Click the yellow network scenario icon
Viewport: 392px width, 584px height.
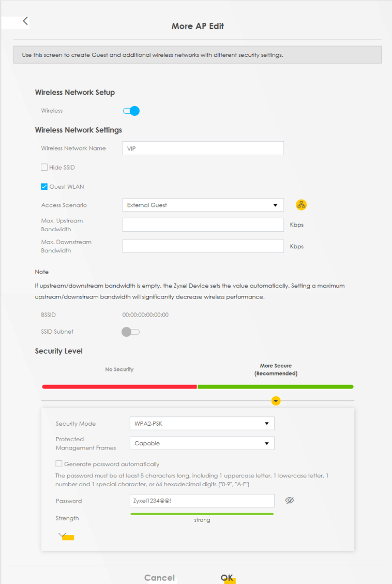301,205
